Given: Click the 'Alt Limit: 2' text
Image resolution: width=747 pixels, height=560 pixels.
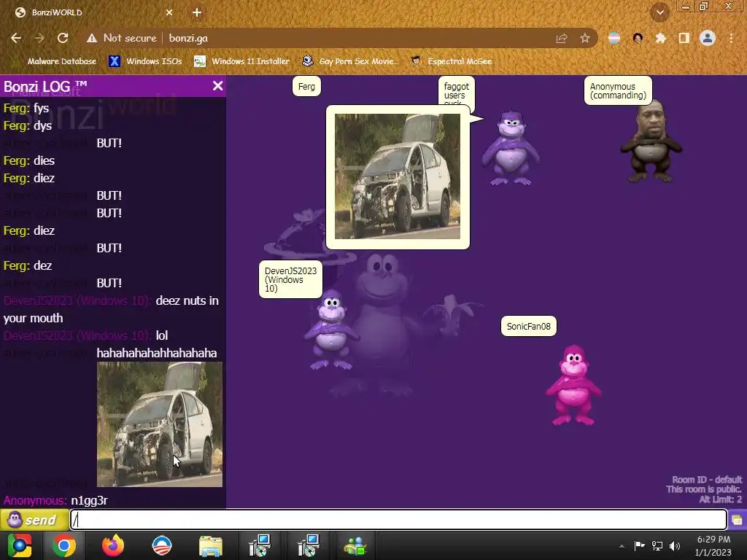Looking at the screenshot, I should [x=720, y=499].
